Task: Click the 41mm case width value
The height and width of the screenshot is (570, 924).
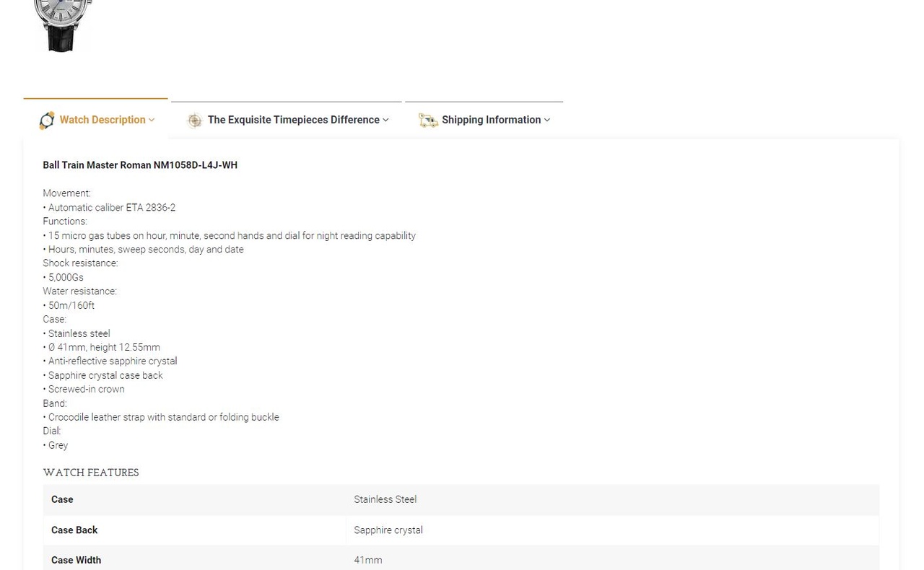Action: tap(367, 560)
